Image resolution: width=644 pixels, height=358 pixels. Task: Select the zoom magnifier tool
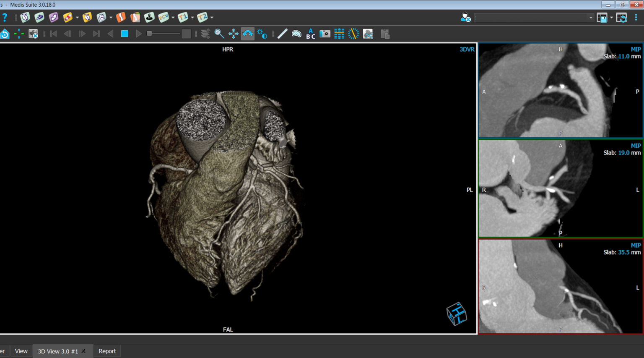click(x=219, y=34)
